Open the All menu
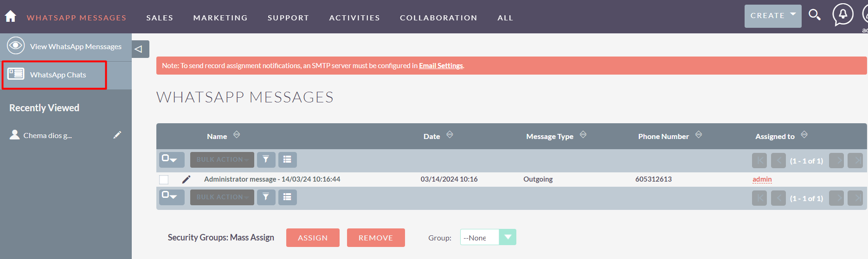The image size is (868, 259). click(x=505, y=18)
